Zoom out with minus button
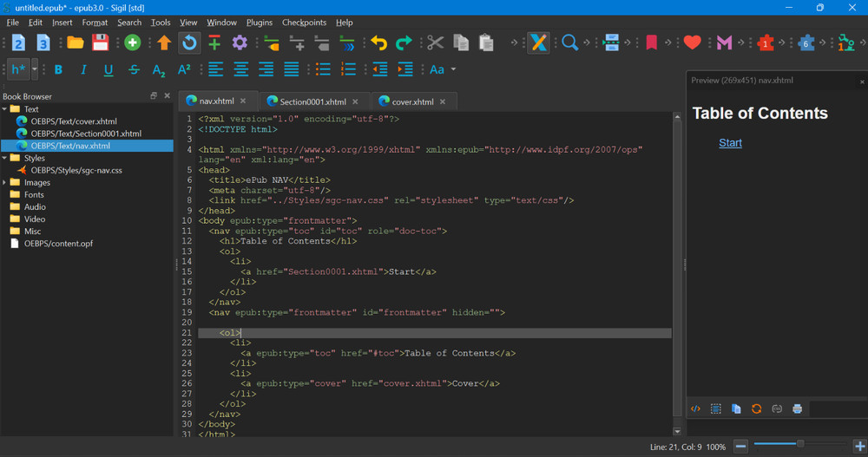This screenshot has height=457, width=868. (x=740, y=446)
